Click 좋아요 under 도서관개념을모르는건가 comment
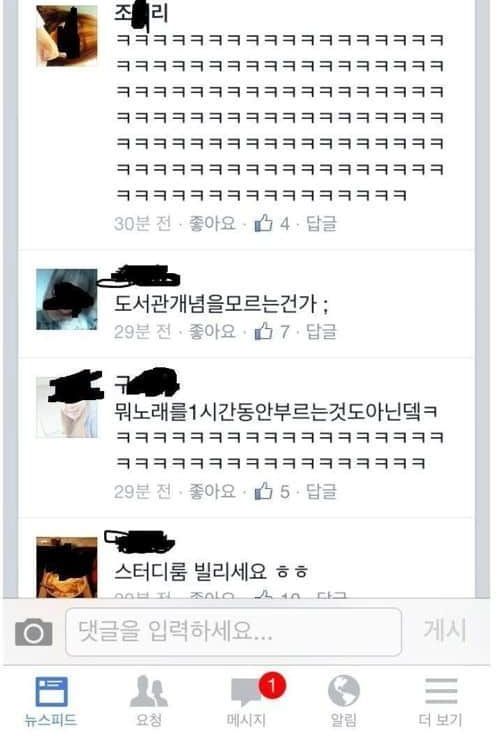This screenshot has width=500, height=736. 212,332
